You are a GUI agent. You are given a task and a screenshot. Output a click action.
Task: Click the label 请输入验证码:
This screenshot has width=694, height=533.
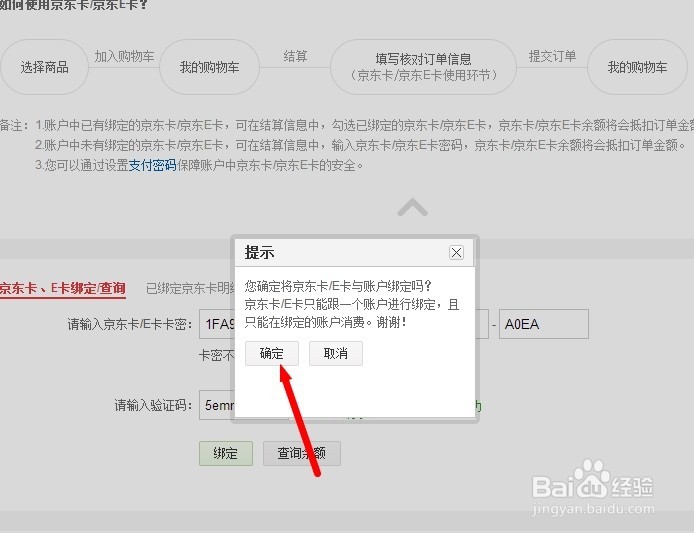point(154,405)
